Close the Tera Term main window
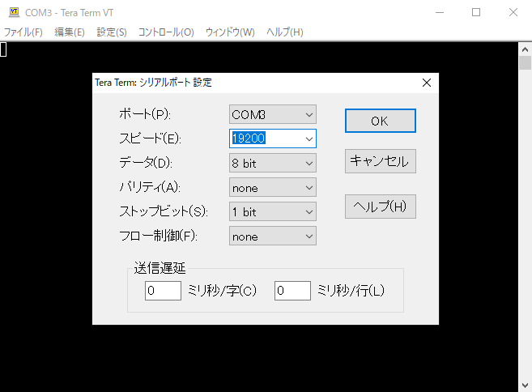The width and height of the screenshot is (532, 392). pyautogui.click(x=513, y=13)
